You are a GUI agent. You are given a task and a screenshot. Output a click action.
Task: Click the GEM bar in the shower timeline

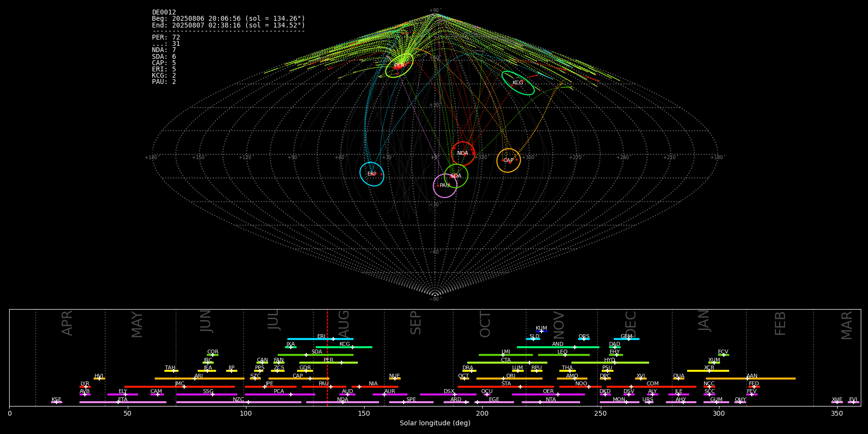click(x=626, y=339)
